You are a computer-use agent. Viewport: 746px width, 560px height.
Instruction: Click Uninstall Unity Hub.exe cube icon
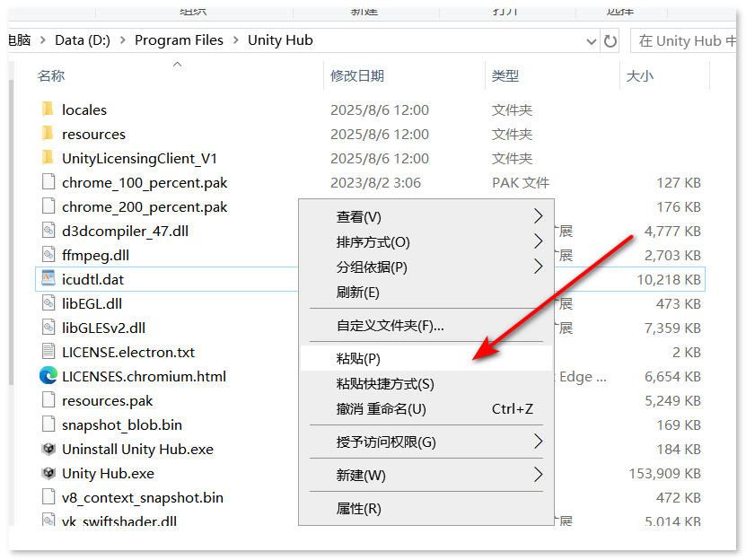[48, 449]
